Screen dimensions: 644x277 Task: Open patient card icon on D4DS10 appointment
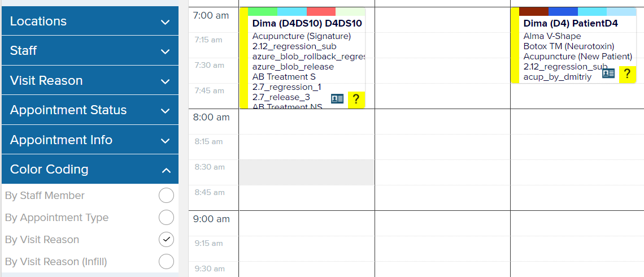[337, 98]
